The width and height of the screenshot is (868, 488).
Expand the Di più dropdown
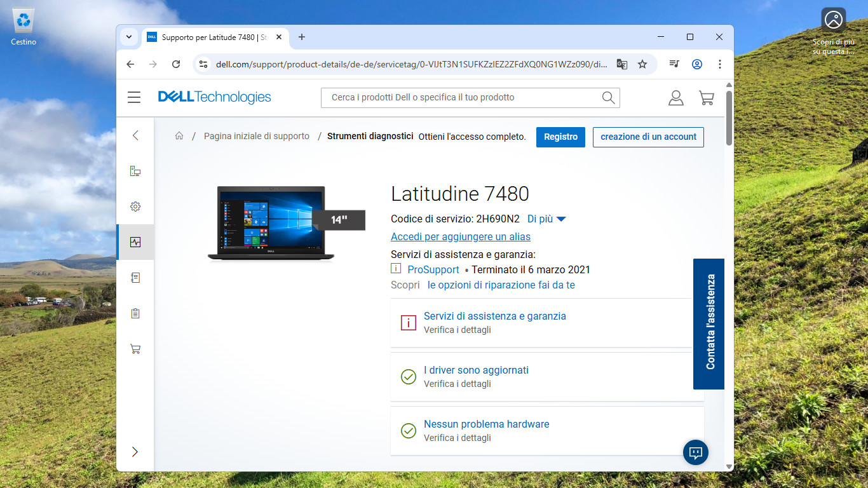coord(546,219)
